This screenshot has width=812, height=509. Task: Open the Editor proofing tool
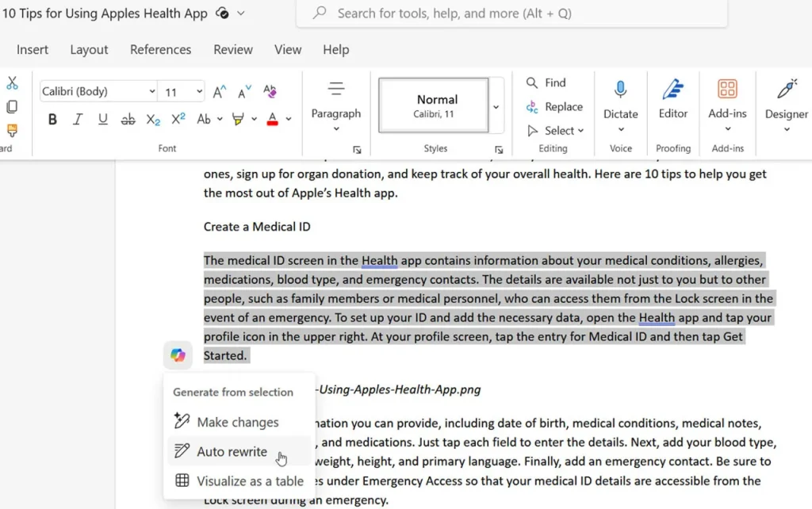click(x=672, y=100)
